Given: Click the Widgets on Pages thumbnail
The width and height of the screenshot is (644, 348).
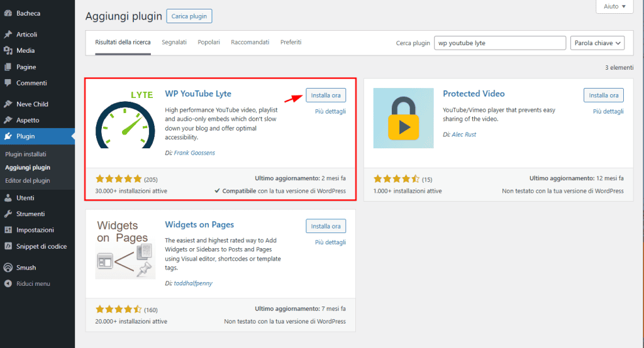Looking at the screenshot, I should click(125, 249).
